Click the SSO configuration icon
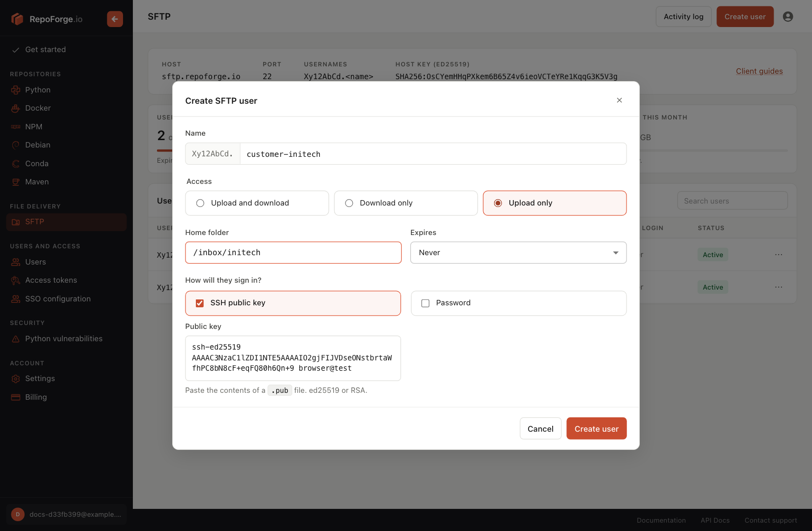 click(16, 299)
